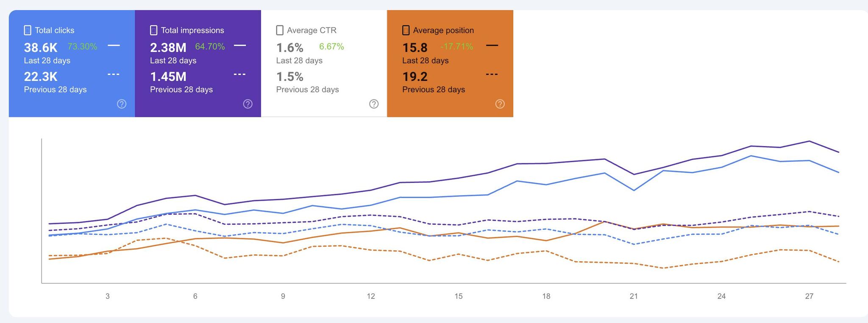Click help icon on Average position card
Screen dimensions: 868x323
point(500,104)
